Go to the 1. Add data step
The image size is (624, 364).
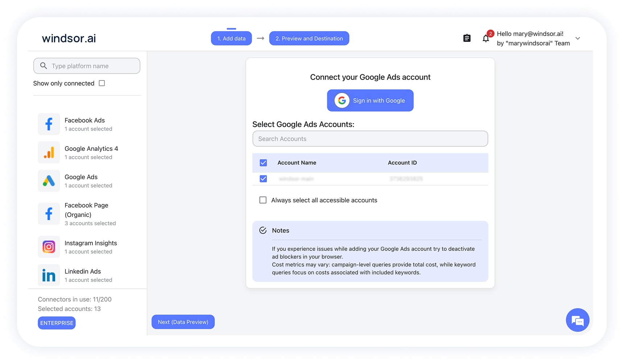coord(231,38)
